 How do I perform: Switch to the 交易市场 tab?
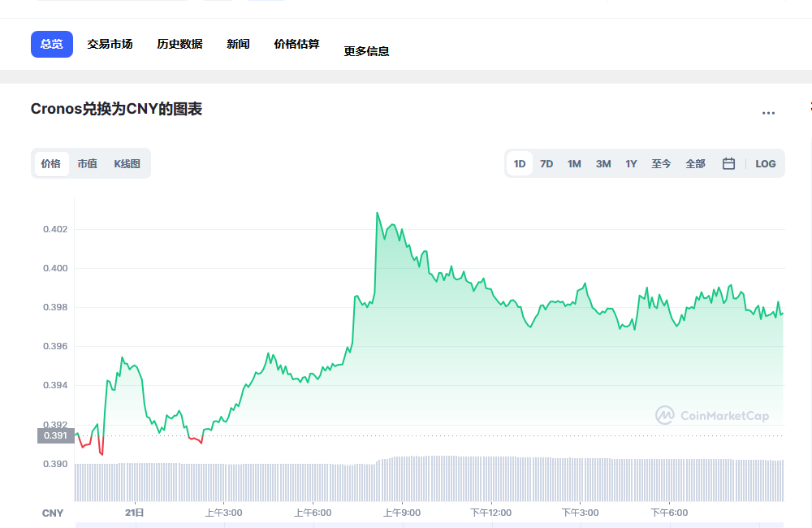(110, 44)
